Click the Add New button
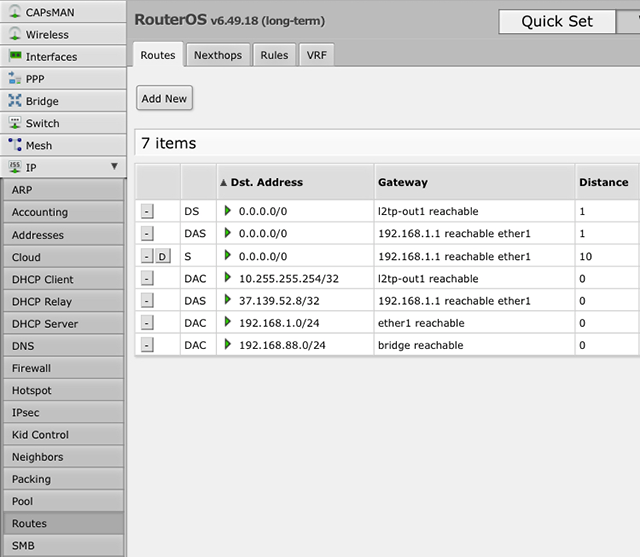 (x=164, y=99)
